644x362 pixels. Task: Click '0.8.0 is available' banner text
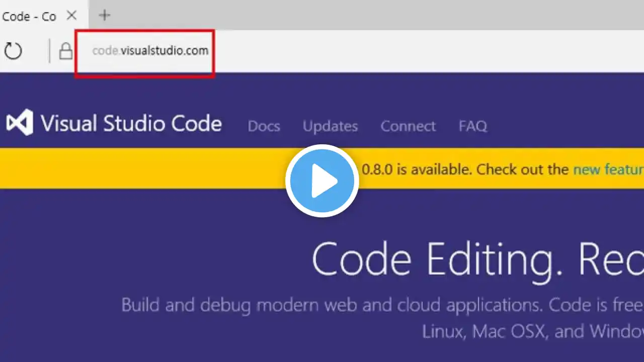417,169
